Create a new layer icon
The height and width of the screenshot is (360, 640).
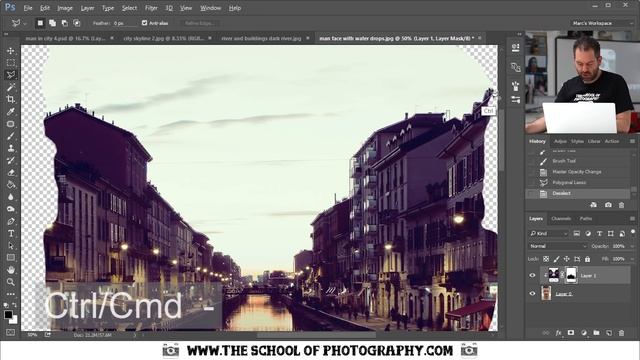609,333
